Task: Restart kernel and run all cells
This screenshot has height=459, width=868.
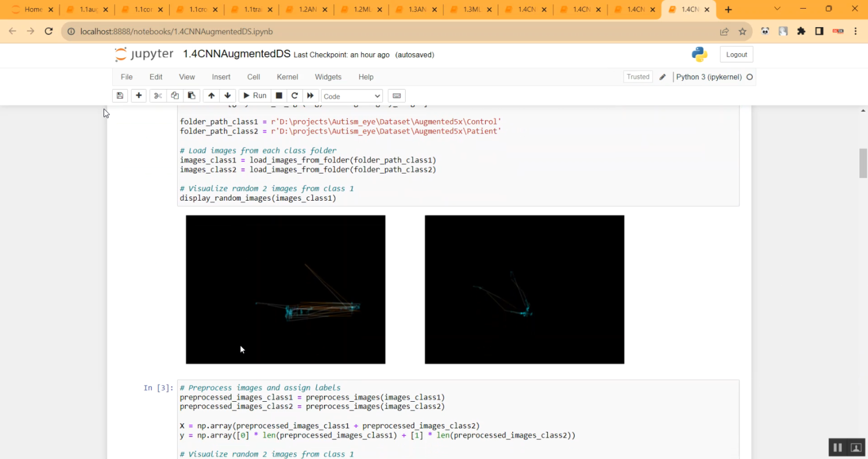Action: tap(310, 96)
